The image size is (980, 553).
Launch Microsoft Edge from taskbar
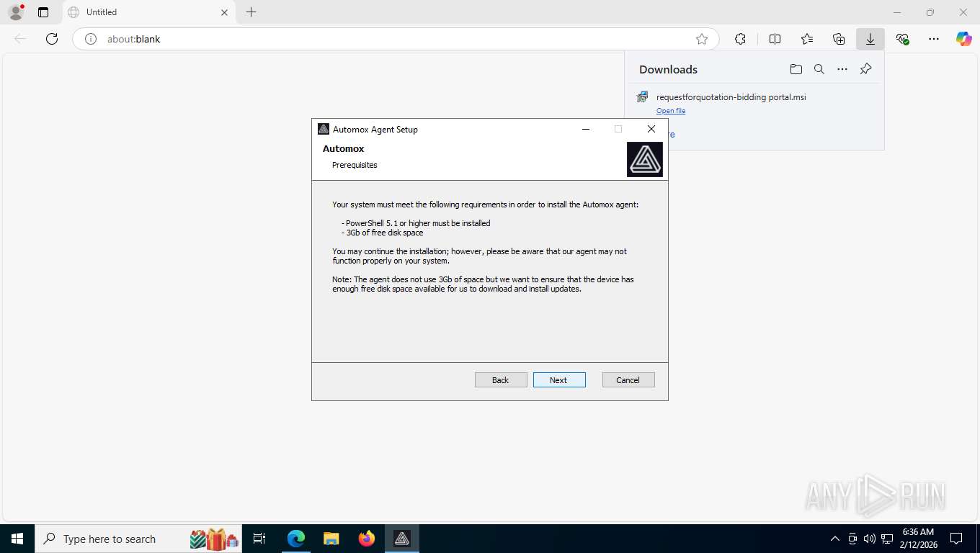point(296,539)
